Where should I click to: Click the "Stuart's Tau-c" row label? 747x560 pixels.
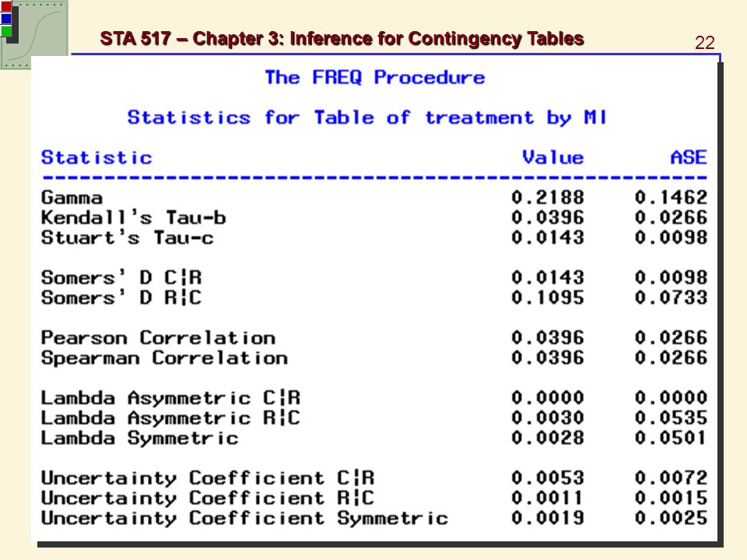tap(127, 238)
